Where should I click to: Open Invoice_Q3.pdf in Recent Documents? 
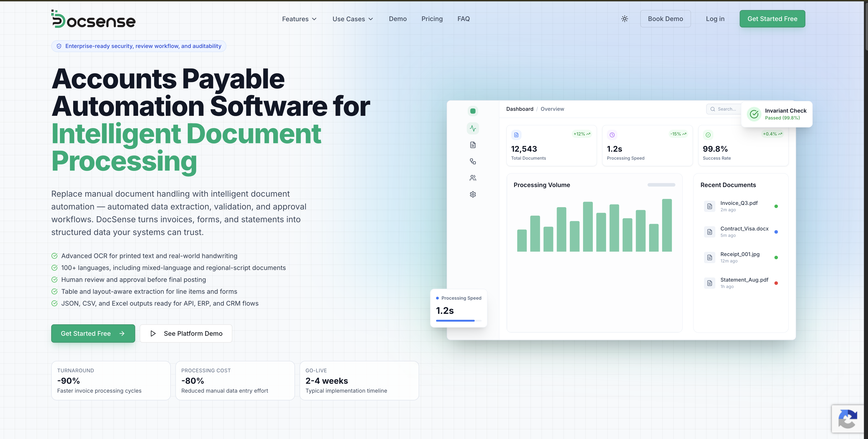point(741,206)
